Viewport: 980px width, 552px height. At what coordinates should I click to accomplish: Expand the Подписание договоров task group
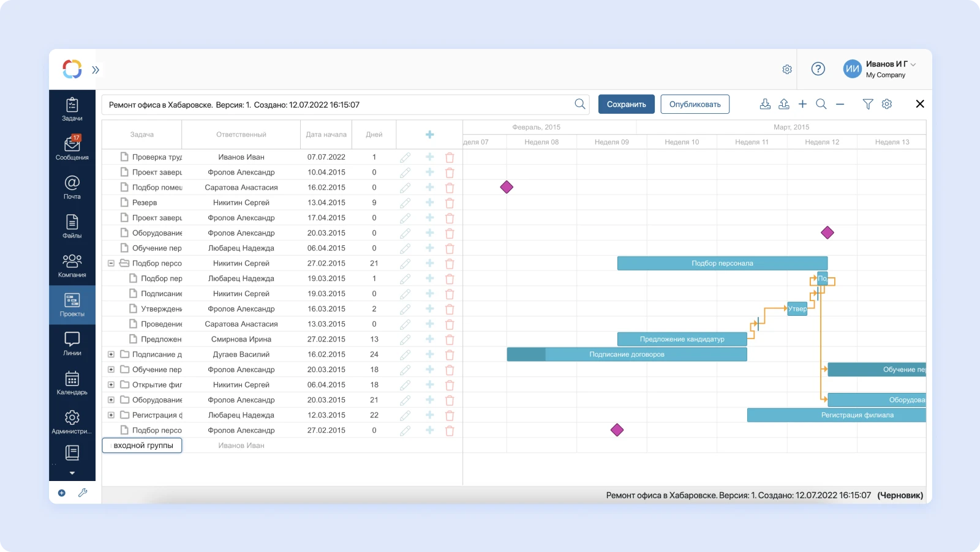pyautogui.click(x=111, y=354)
